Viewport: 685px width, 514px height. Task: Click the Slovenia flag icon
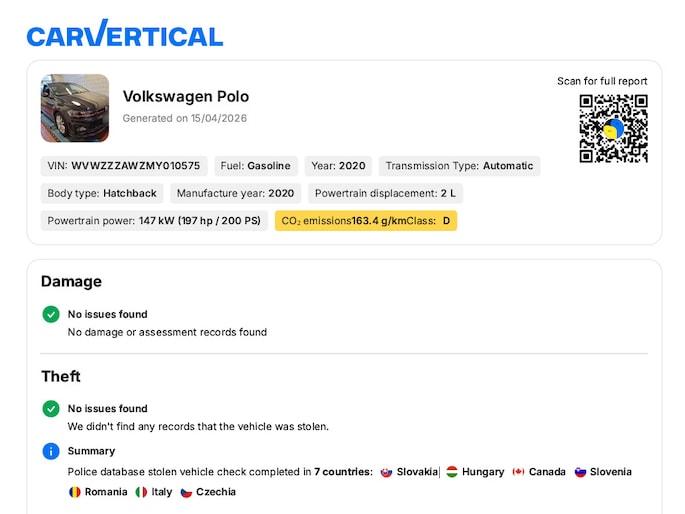click(x=580, y=472)
